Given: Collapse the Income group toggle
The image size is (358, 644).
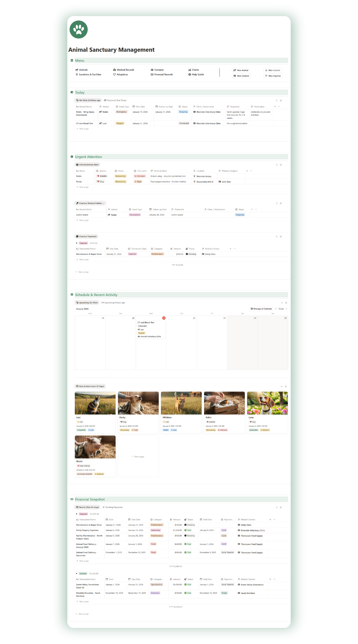Looking at the screenshot, I should tap(77, 574).
